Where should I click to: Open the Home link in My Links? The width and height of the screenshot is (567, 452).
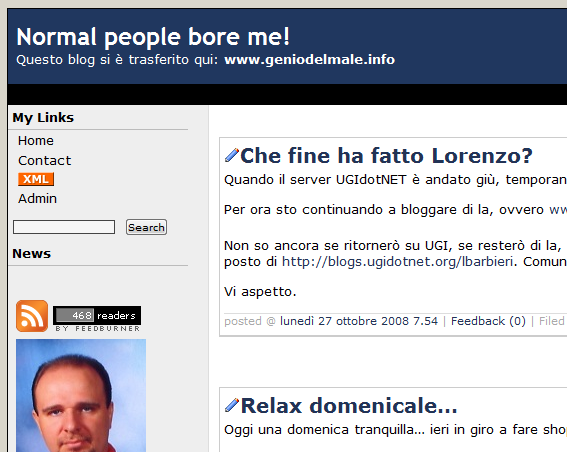[36, 140]
